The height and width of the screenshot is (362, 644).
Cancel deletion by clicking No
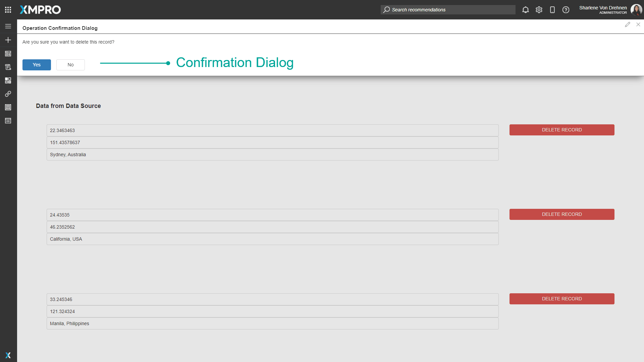[x=70, y=65]
